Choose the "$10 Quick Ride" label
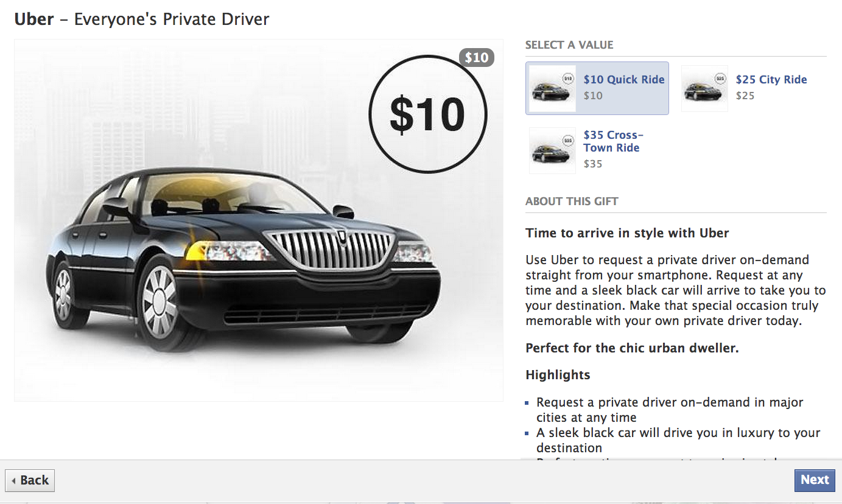The width and height of the screenshot is (842, 504). [x=624, y=80]
